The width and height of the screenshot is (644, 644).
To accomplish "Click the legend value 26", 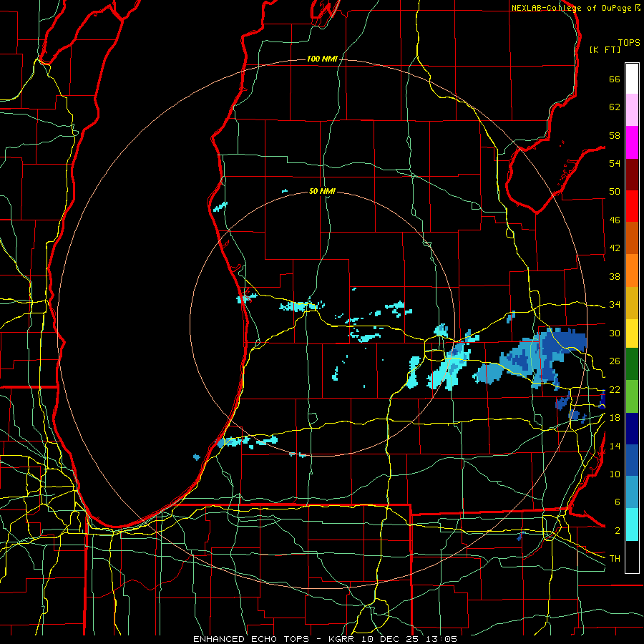I will point(615,361).
